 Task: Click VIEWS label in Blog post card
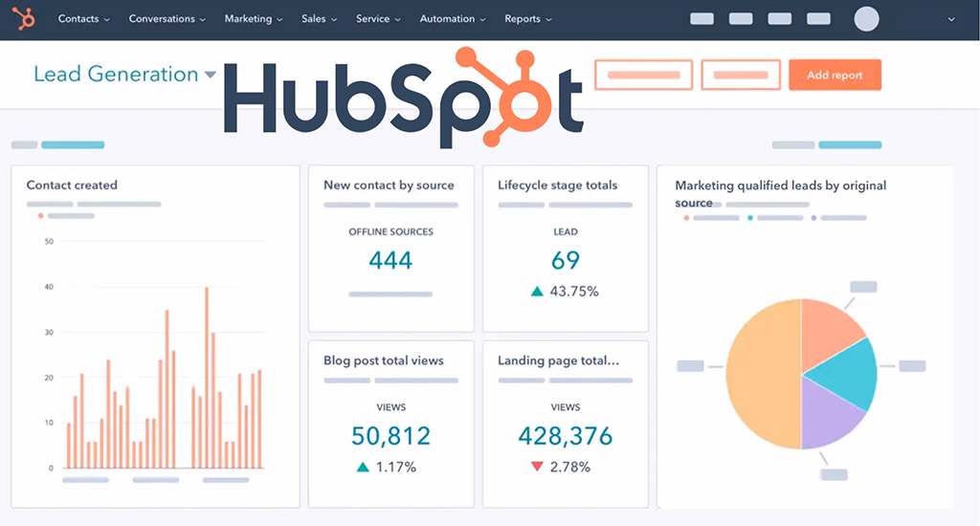[391, 407]
